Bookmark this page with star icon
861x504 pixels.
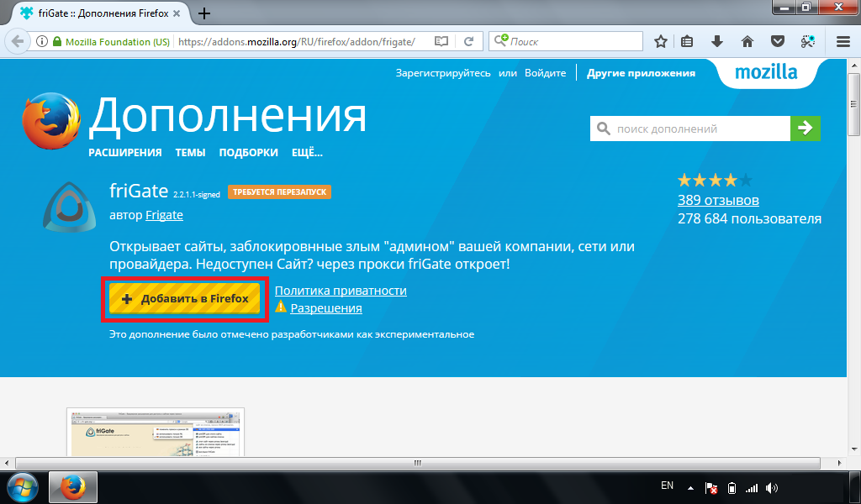[x=661, y=41]
